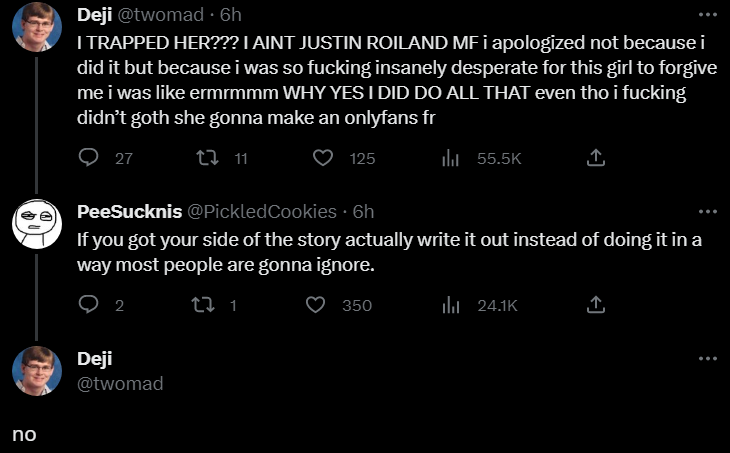Open the PeeSucknis display name link
The width and height of the screenshot is (730, 453).
point(129,211)
